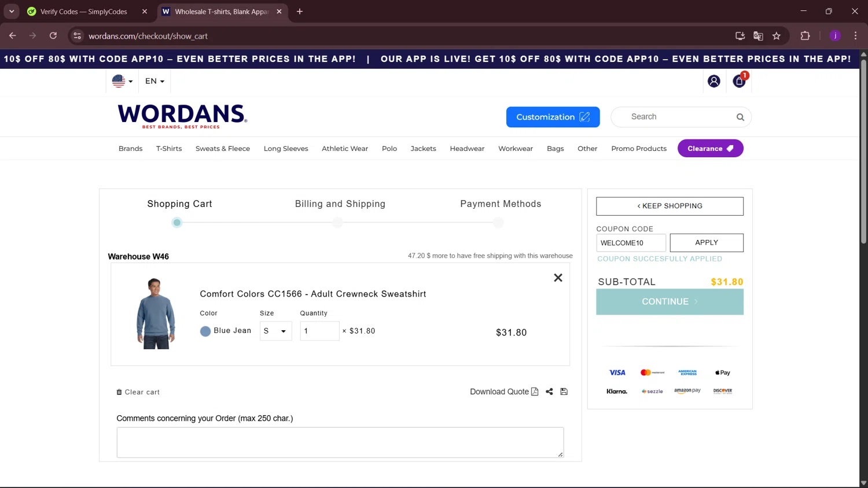This screenshot has height=488, width=868.
Task: Expand the US flag country selector
Action: [122, 82]
